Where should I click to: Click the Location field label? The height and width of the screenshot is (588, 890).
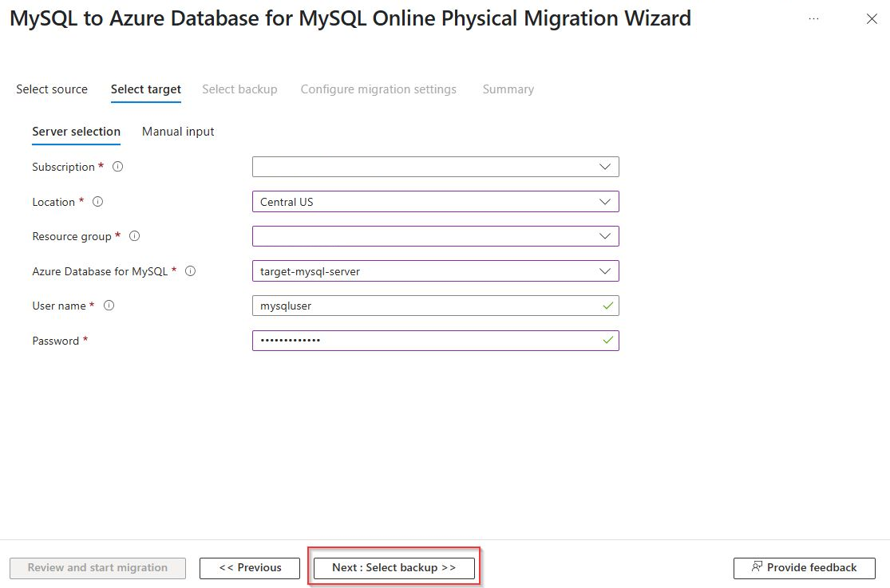(53, 202)
